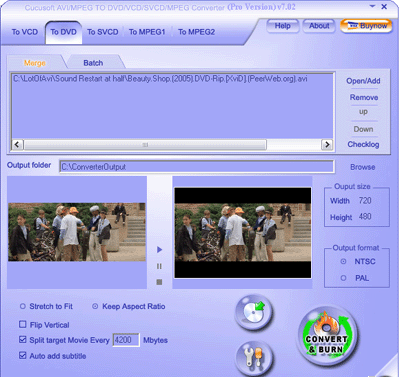
Task: Enable the Flip Vertical checkbox
Action: point(23,324)
